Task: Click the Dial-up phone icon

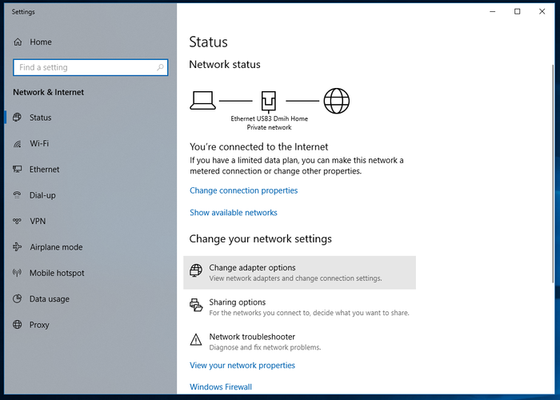Action: [x=17, y=195]
